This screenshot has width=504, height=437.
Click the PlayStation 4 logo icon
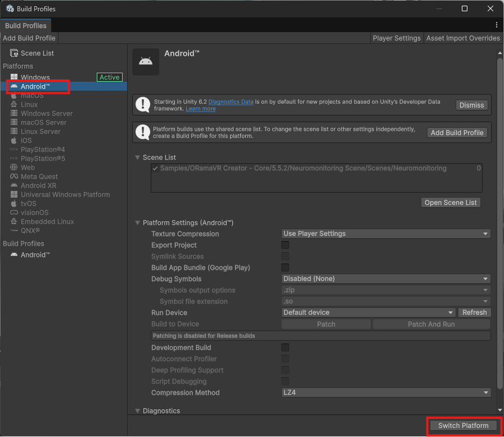pyautogui.click(x=14, y=149)
